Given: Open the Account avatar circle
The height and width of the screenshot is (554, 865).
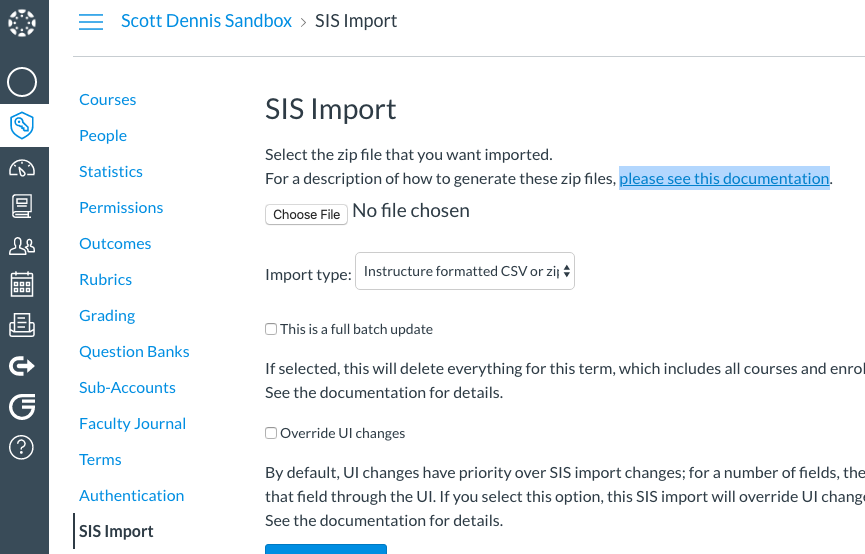Looking at the screenshot, I should coord(22,81).
